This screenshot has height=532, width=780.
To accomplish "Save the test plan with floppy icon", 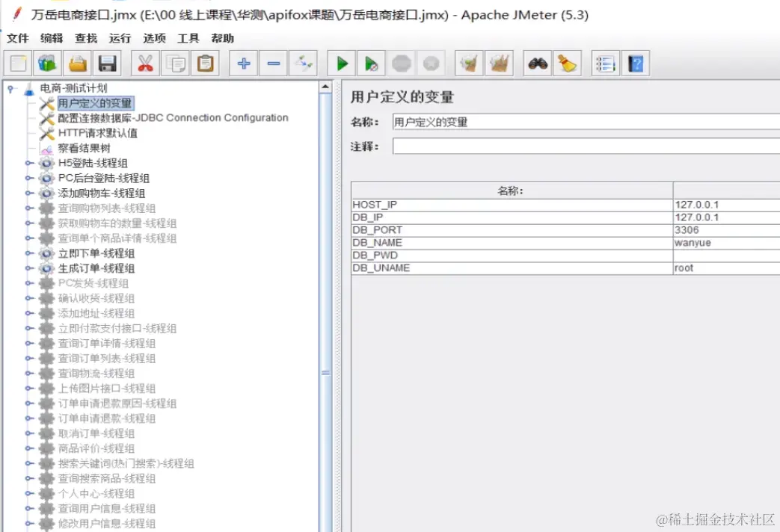I will [107, 64].
